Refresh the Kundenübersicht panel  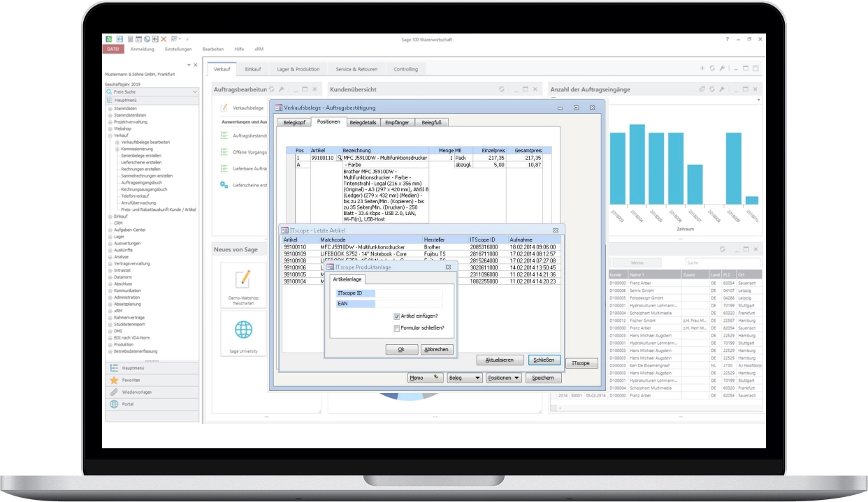501,89
